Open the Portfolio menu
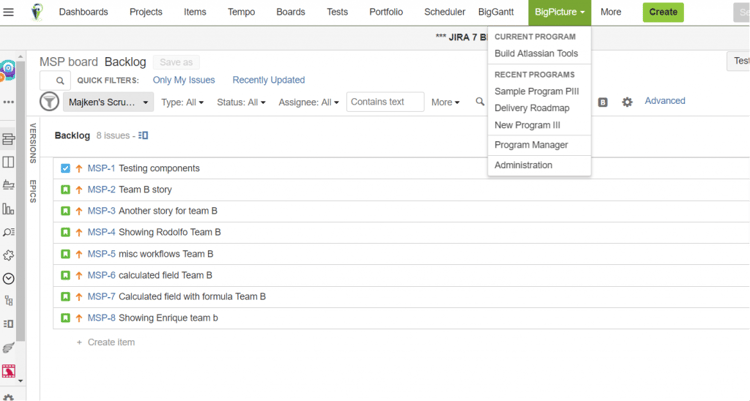Image resolution: width=750 pixels, height=401 pixels. pyautogui.click(x=386, y=12)
